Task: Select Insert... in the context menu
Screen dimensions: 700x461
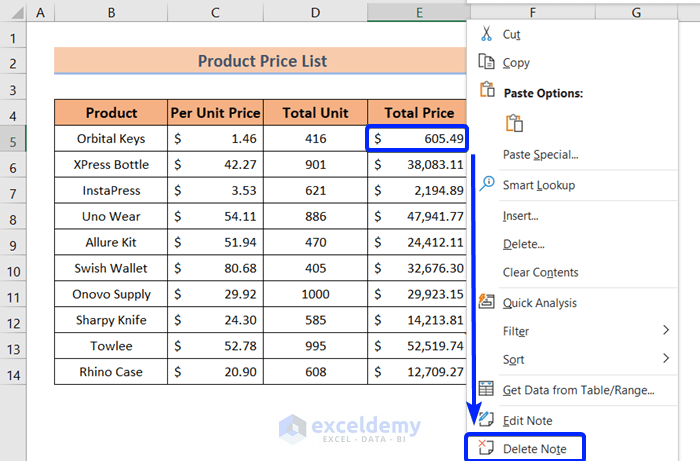Action: coord(521,215)
